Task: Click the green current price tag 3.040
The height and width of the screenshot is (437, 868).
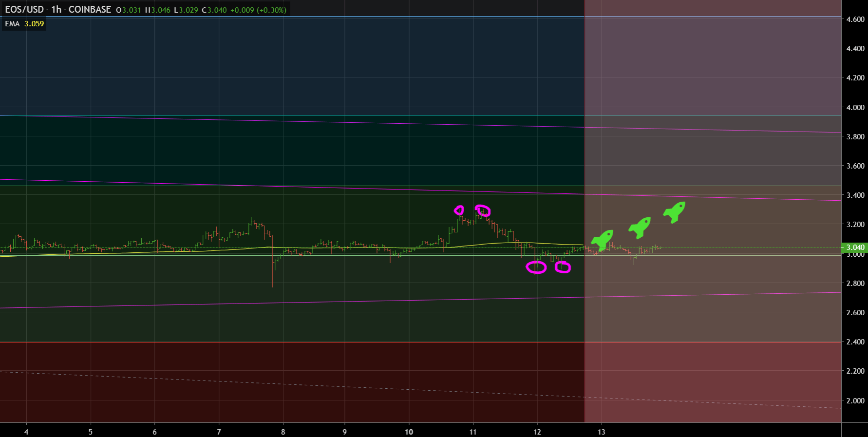Action: [855, 247]
